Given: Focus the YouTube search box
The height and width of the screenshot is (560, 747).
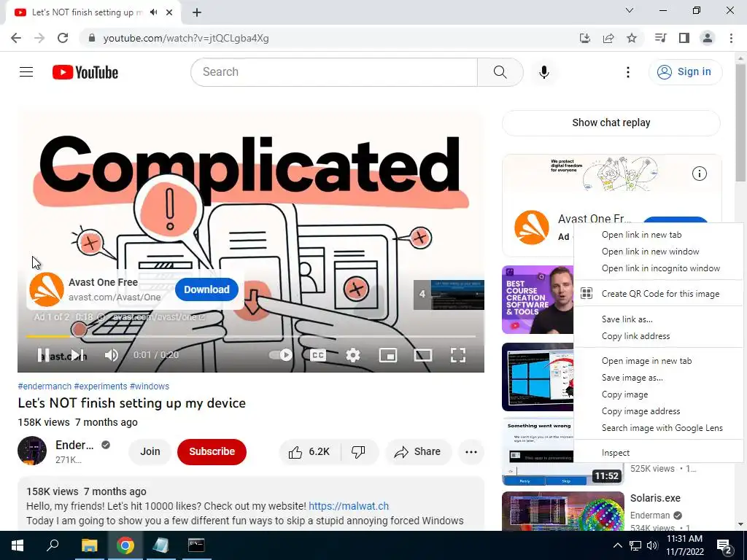Looking at the screenshot, I should pos(334,72).
